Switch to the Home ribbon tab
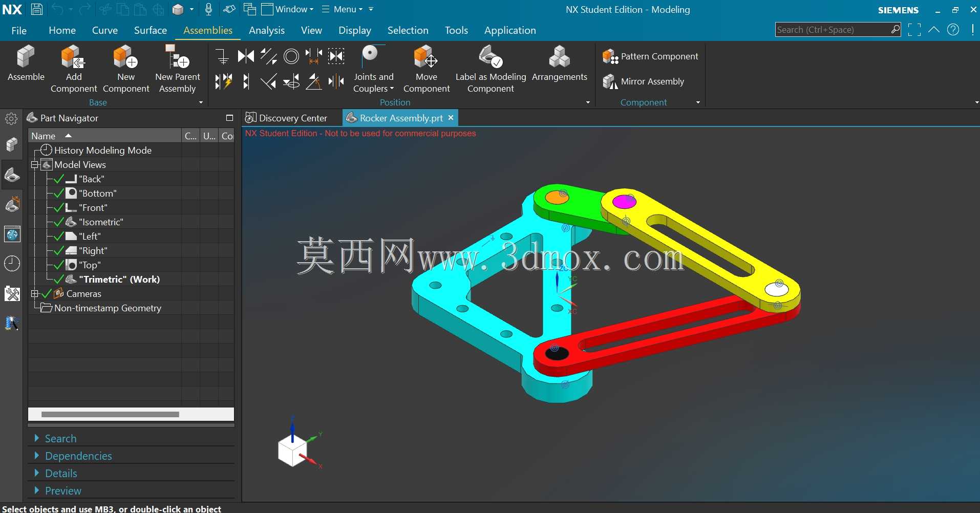 tap(62, 30)
